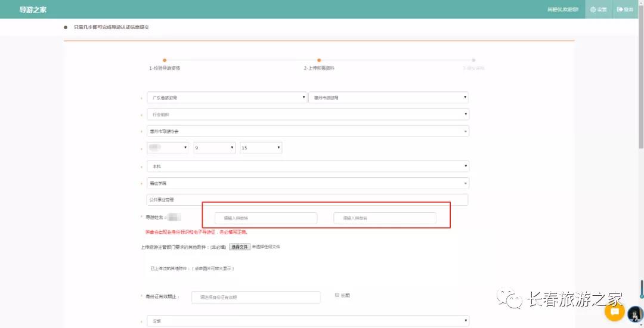Image resolution: width=644 pixels, height=328 pixels.
Task: Open the 广东省旅游局 province dropdown
Action: pyautogui.click(x=227, y=97)
